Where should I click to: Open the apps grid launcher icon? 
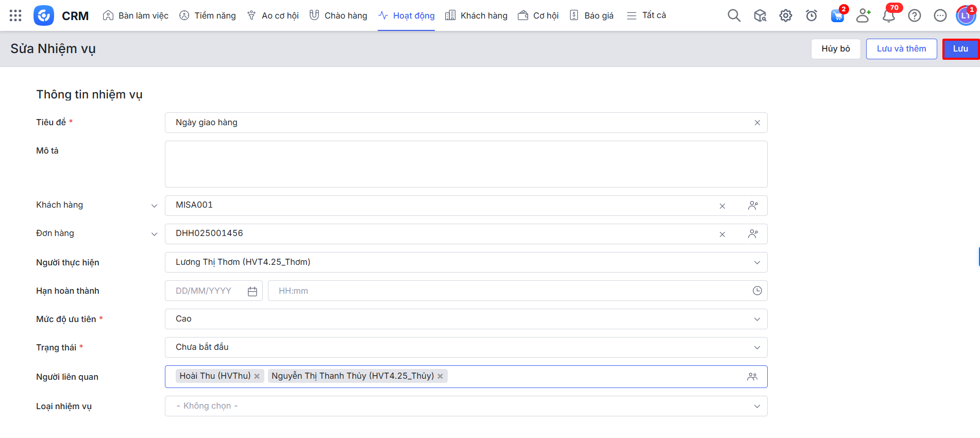tap(15, 15)
